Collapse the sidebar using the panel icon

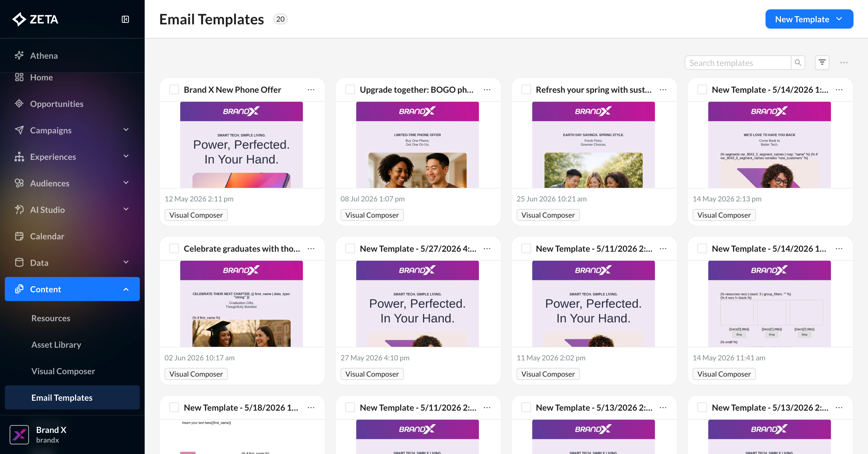tap(125, 19)
